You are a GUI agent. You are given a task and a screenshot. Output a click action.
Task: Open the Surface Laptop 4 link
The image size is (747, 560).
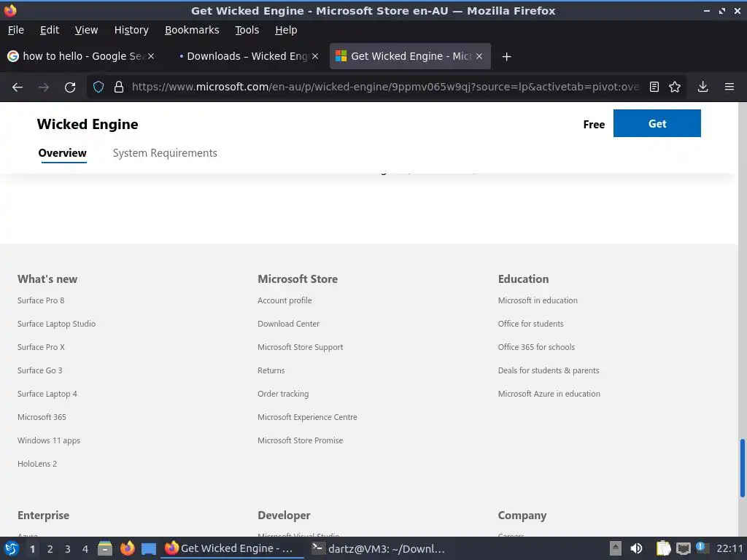click(47, 394)
